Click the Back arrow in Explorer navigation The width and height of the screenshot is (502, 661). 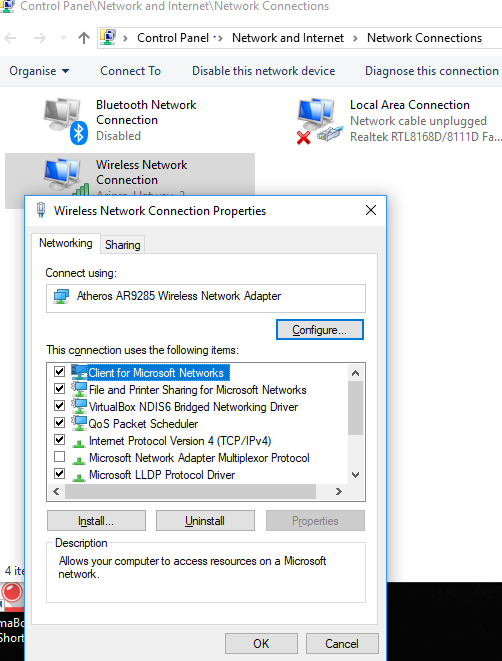pos(10,38)
